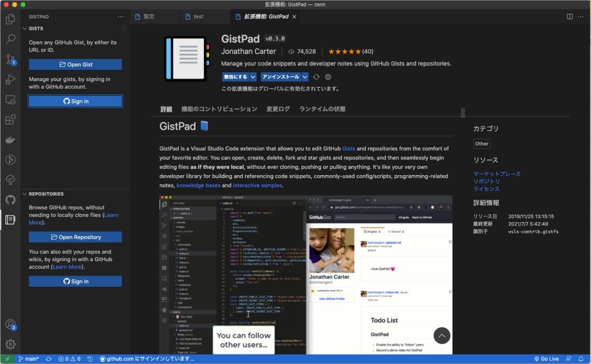Click the Open Repository button
Viewport: 591px width, 364px height.
(x=75, y=237)
